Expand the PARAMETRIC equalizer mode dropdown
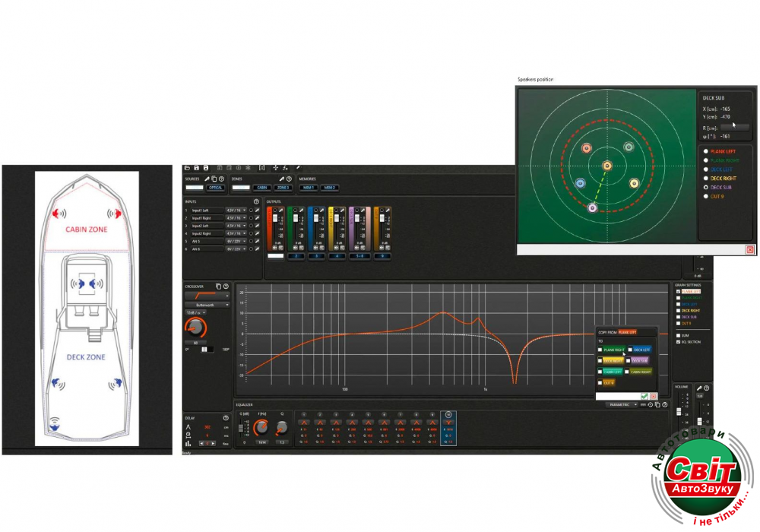This screenshot has height=532, width=760. coord(622,405)
